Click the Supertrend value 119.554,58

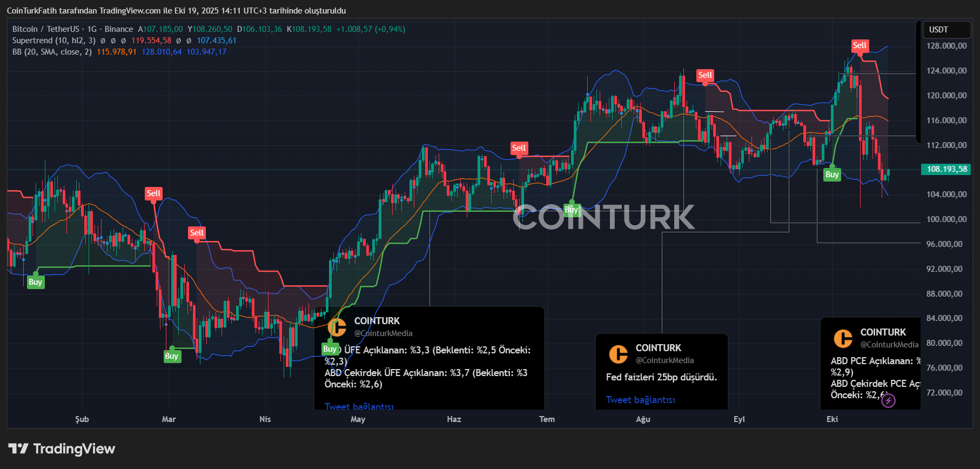tap(151, 41)
